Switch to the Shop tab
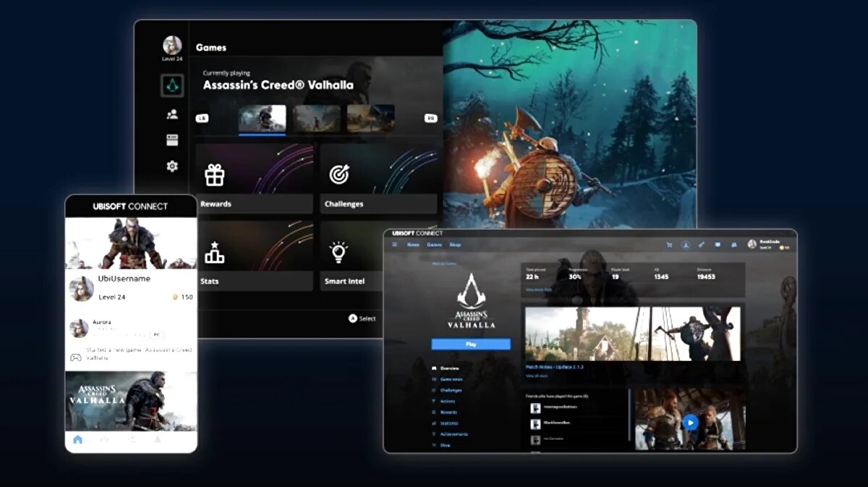Screen dimensions: 868x487 click(x=455, y=245)
